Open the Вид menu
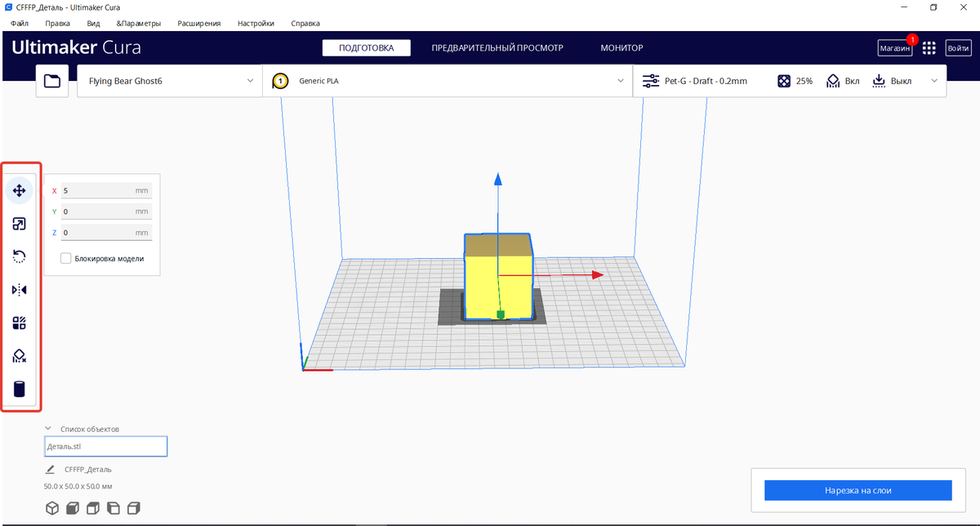Viewport: 980px width, 526px height. pos(93,24)
